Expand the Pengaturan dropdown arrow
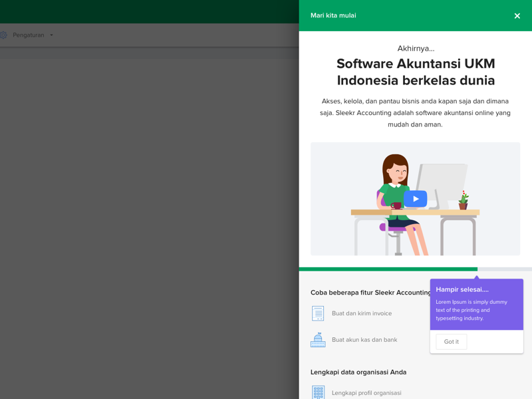The image size is (532, 399). 51,35
